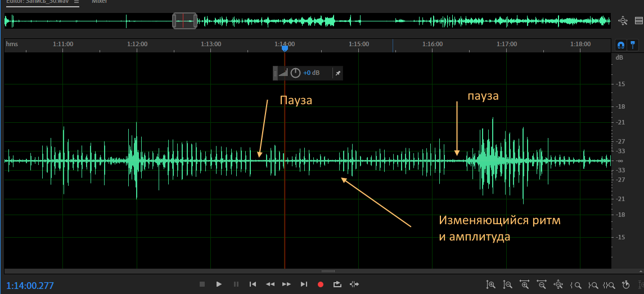Click left handle of the navigator viewport
The width and height of the screenshot is (644, 294).
coord(174,21)
